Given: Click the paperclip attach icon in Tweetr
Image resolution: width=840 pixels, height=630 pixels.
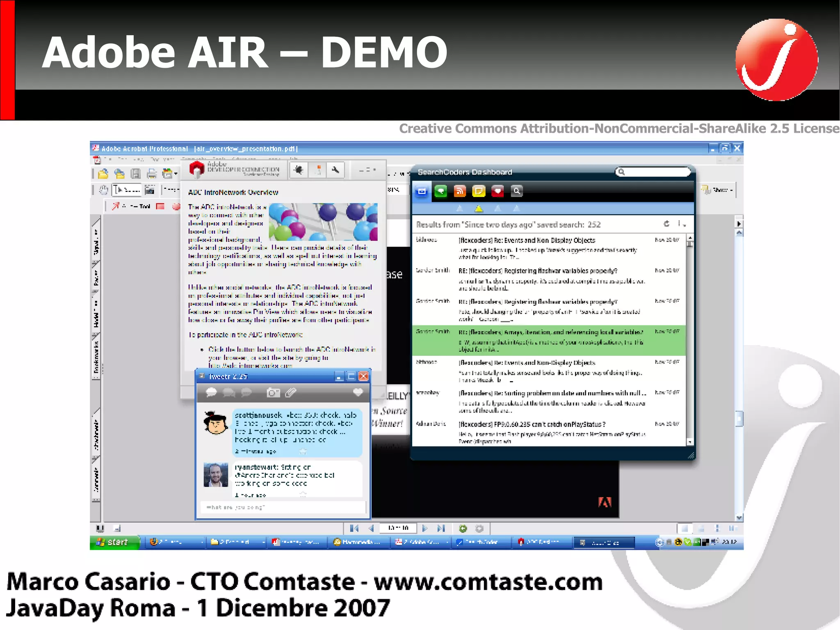Looking at the screenshot, I should [291, 393].
